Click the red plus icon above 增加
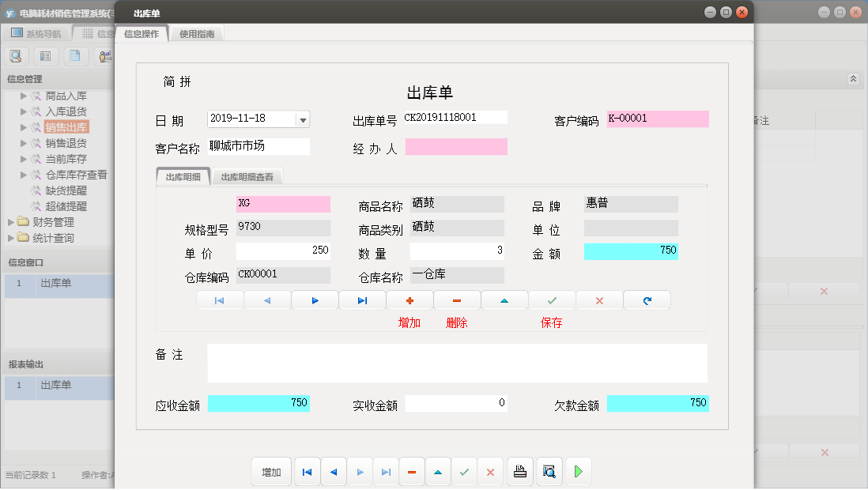Screen dimensions: 868x490 click(409, 300)
